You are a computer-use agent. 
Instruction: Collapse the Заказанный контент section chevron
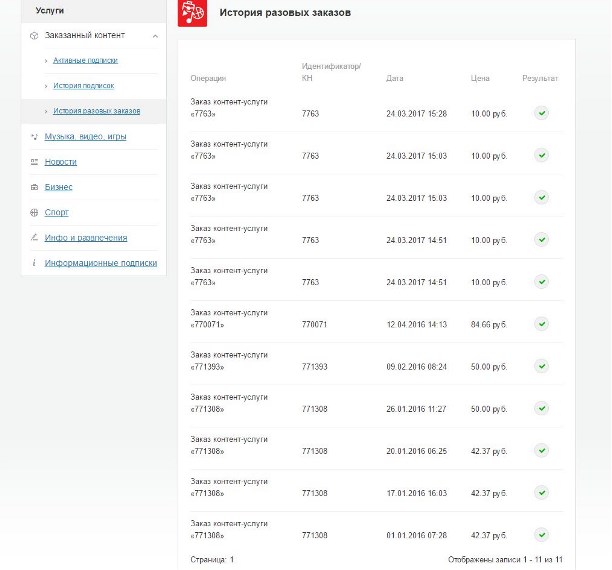click(155, 36)
